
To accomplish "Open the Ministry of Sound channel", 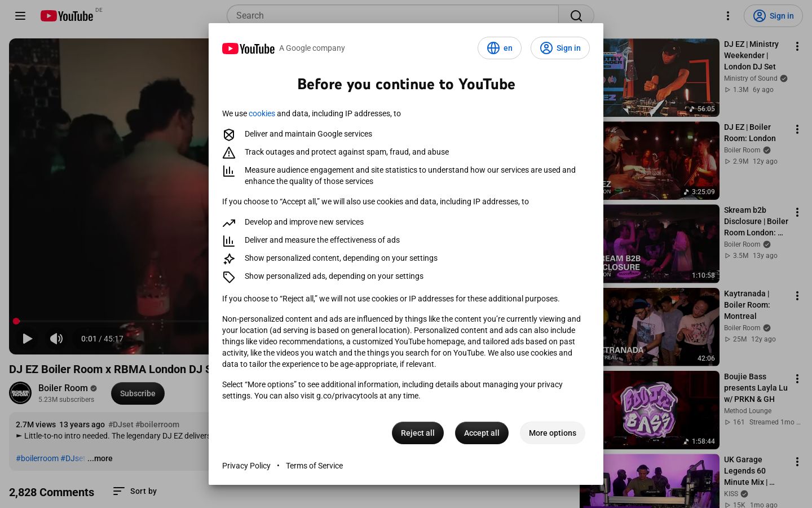I will coord(751,78).
